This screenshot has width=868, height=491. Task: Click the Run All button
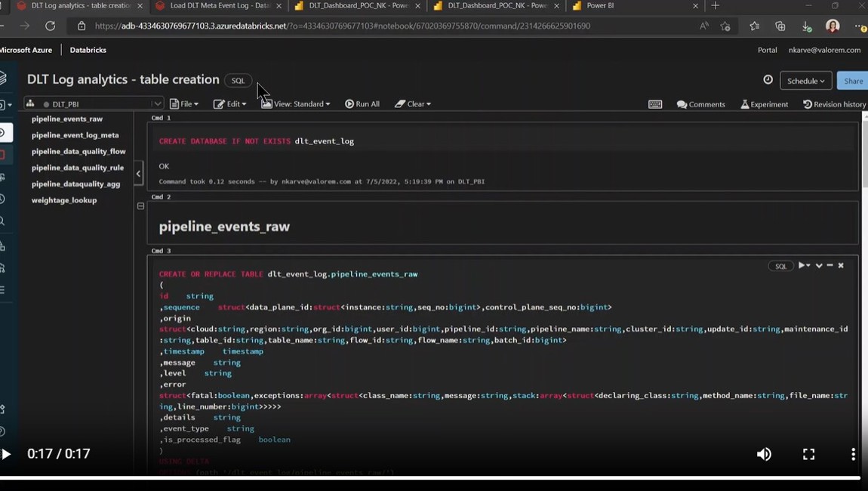point(362,104)
